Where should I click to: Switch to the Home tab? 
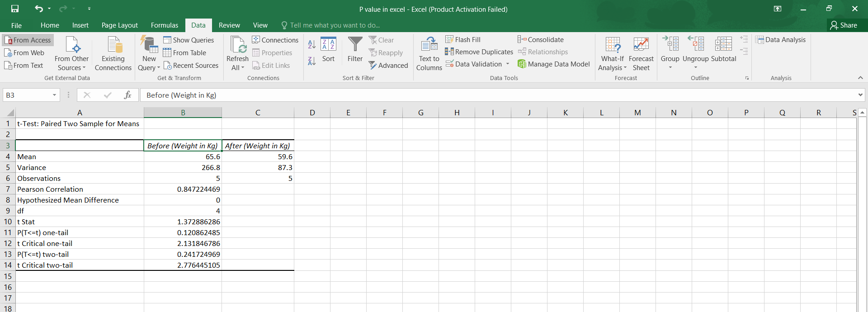[x=50, y=25]
